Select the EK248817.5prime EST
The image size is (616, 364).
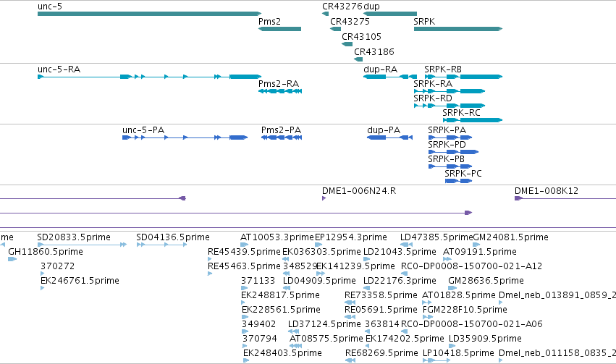click(x=243, y=302)
